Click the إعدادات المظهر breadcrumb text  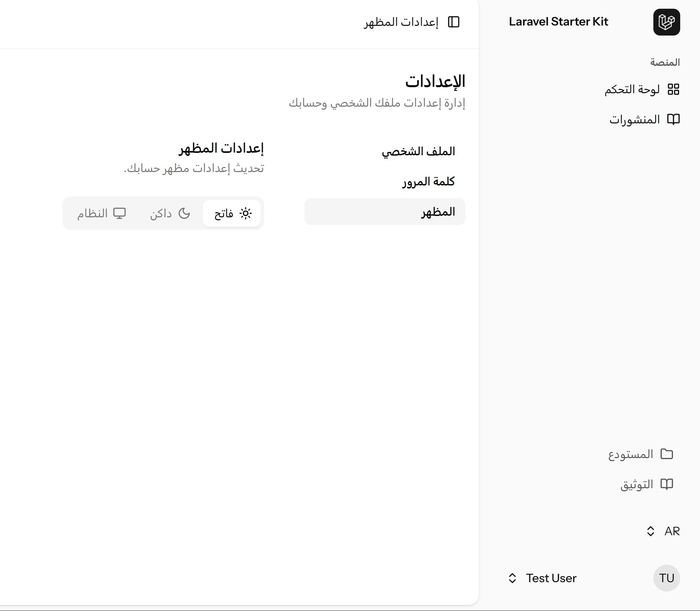pyautogui.click(x=401, y=22)
